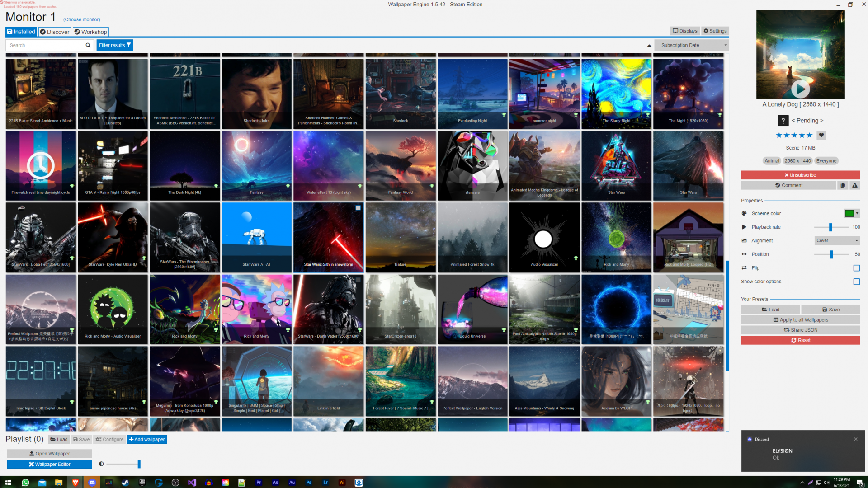Load a preset in Your Presets
The image size is (868, 488).
pos(770,310)
